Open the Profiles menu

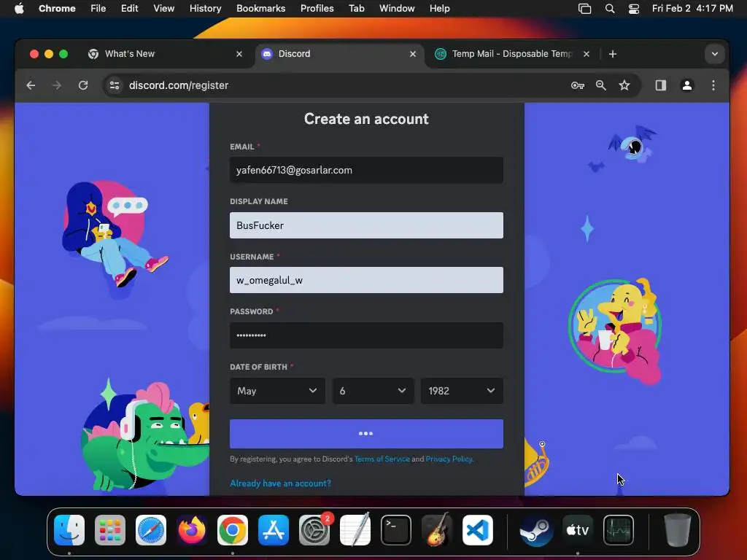pyautogui.click(x=317, y=9)
